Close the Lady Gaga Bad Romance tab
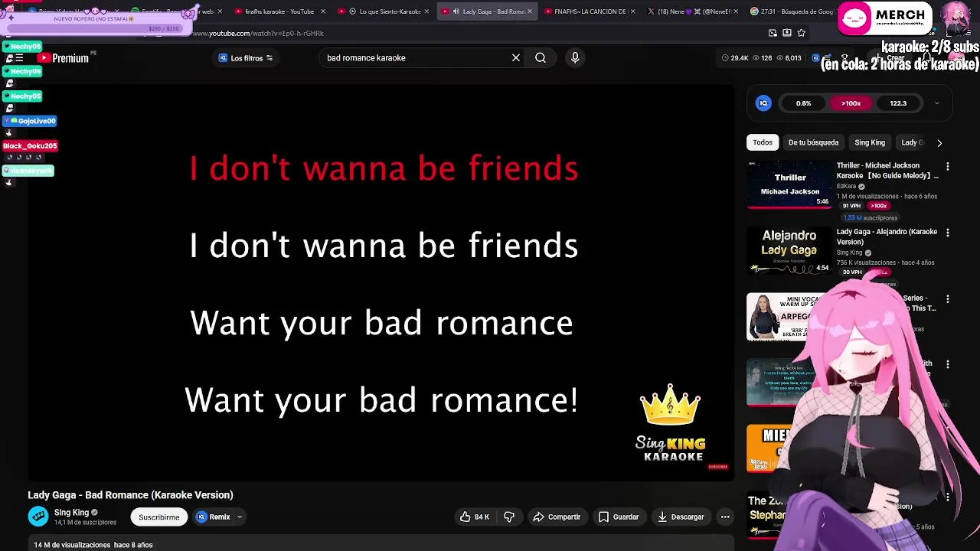 [x=529, y=11]
